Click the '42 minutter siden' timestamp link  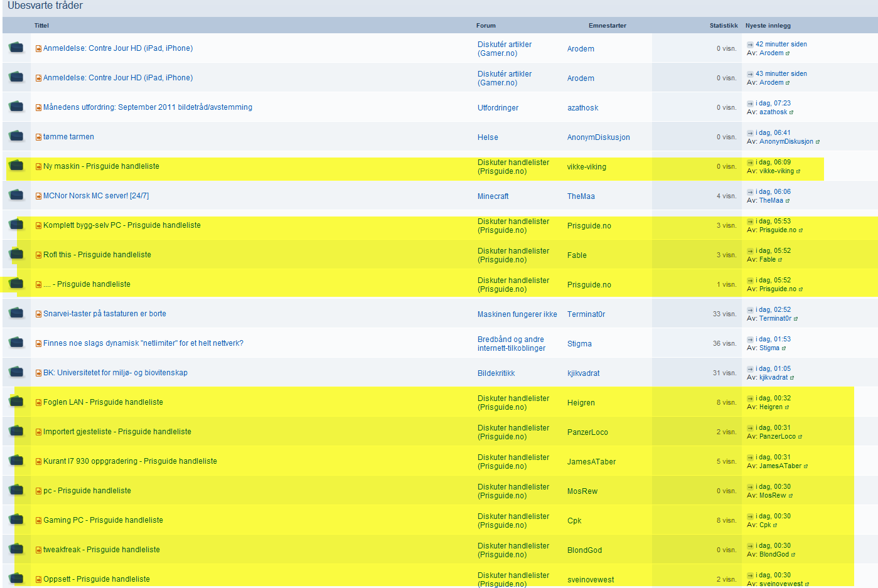click(x=781, y=45)
